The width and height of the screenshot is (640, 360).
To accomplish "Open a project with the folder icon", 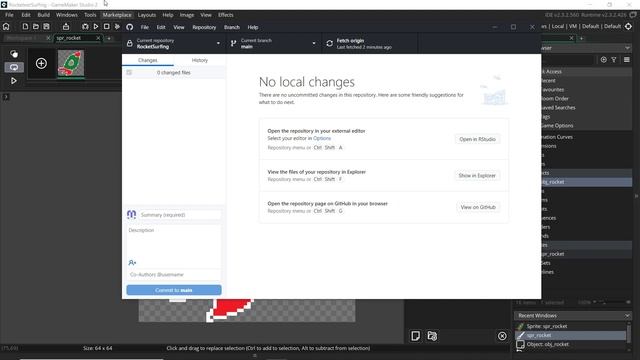I will point(36,27).
